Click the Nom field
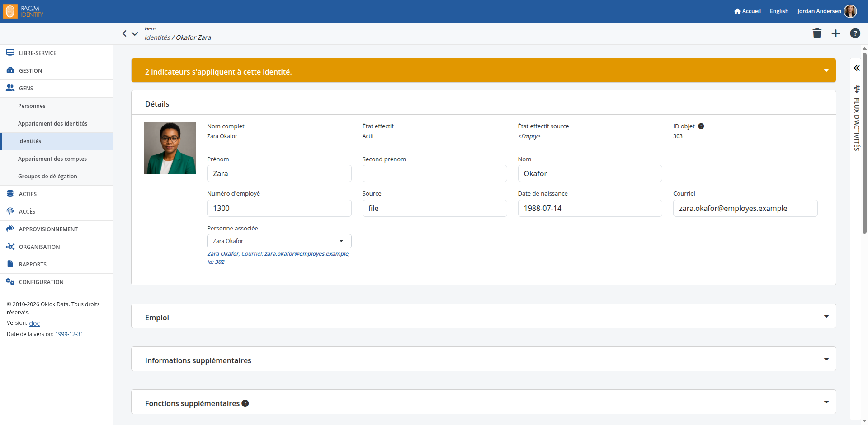The width and height of the screenshot is (868, 425). [590, 173]
